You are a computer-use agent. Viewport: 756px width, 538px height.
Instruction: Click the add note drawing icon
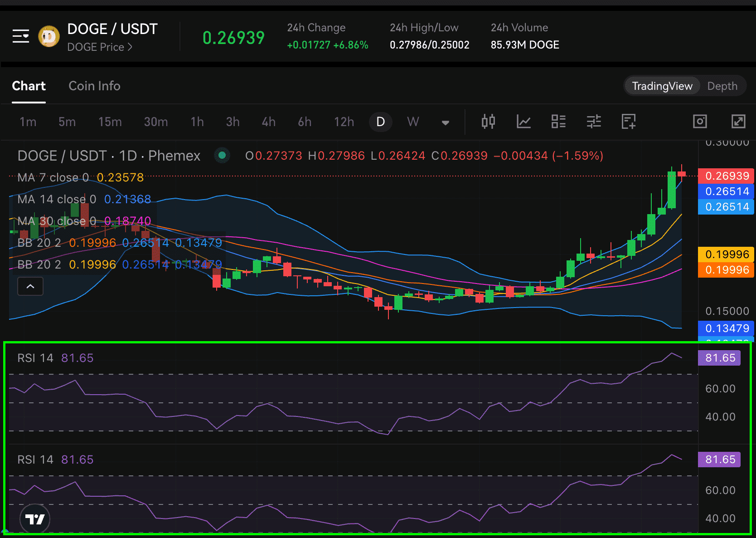click(x=629, y=122)
